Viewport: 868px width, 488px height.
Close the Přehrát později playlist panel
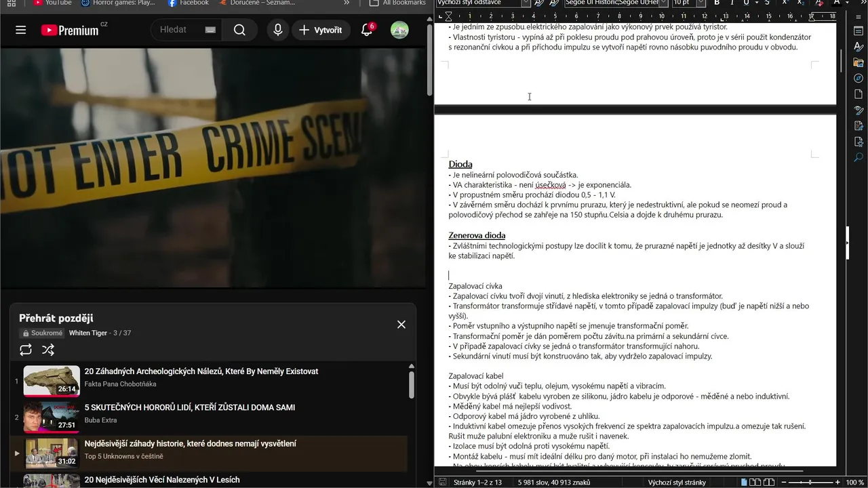[x=401, y=325]
